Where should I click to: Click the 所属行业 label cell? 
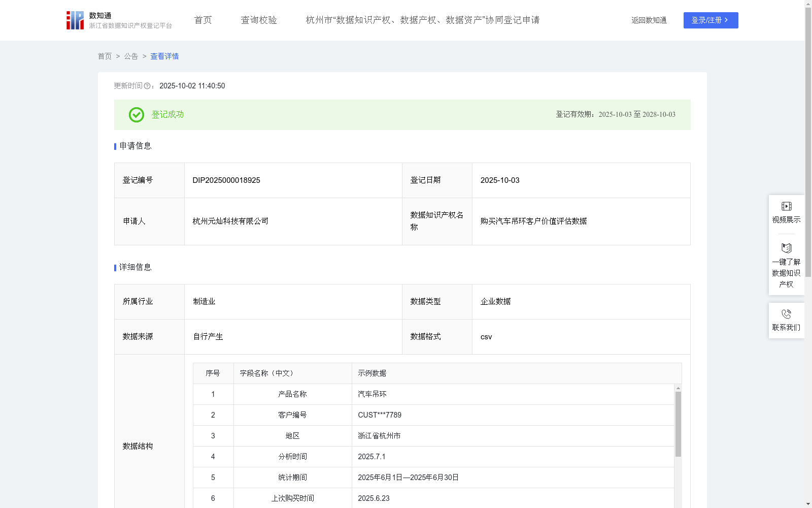[149, 302]
